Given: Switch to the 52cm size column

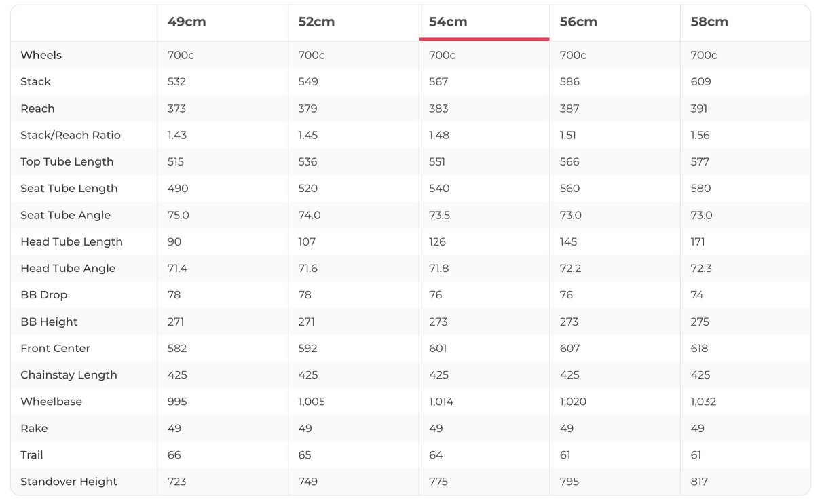Looking at the screenshot, I should (x=316, y=22).
